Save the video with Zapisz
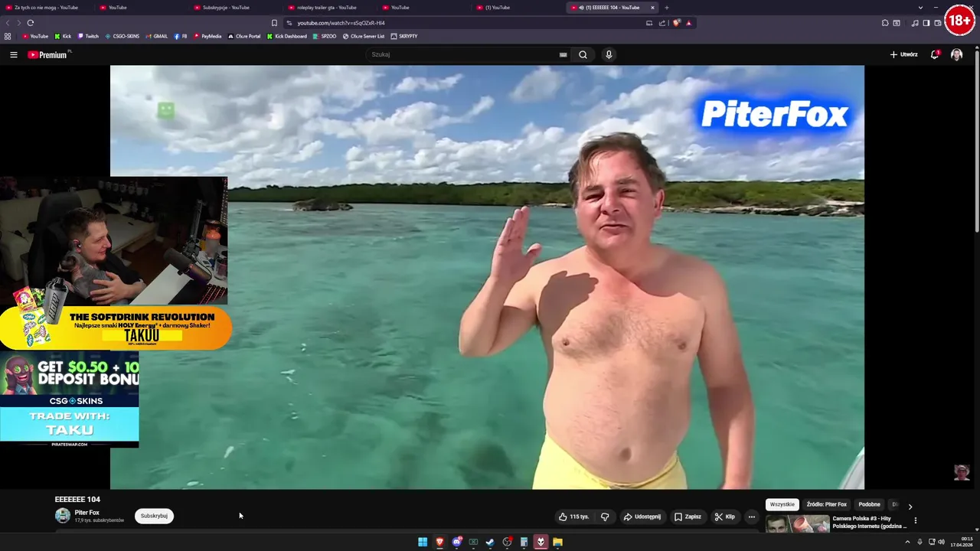Viewport: 980px width, 551px height. 688,517
